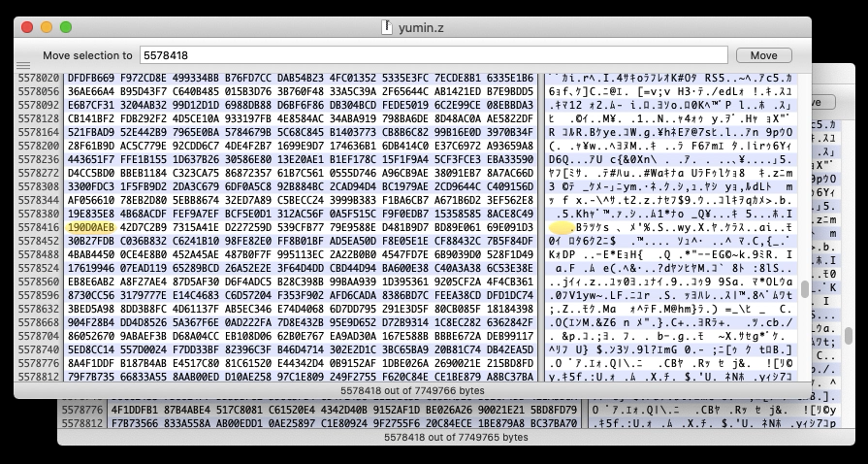868x464 pixels.
Task: Click the yumin.z document proxy icon
Action: pyautogui.click(x=386, y=27)
